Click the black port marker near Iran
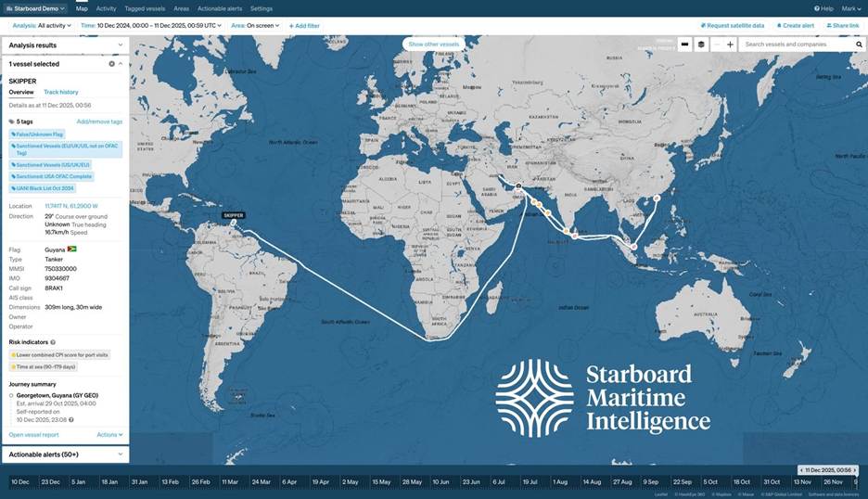 pos(518,186)
